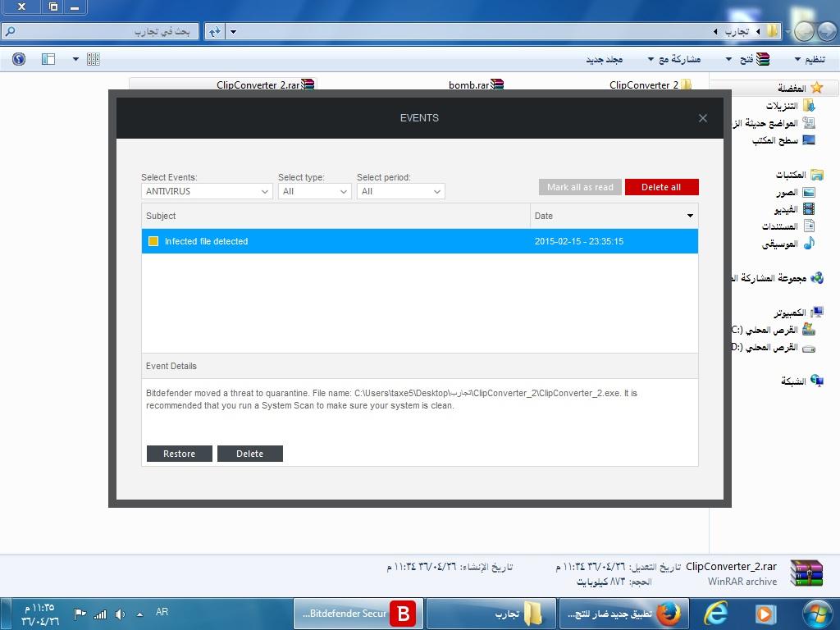Image resolution: width=840 pixels, height=630 pixels.
Task: Open مجموعة المشاركة homegroup in sidebar
Action: 778,278
